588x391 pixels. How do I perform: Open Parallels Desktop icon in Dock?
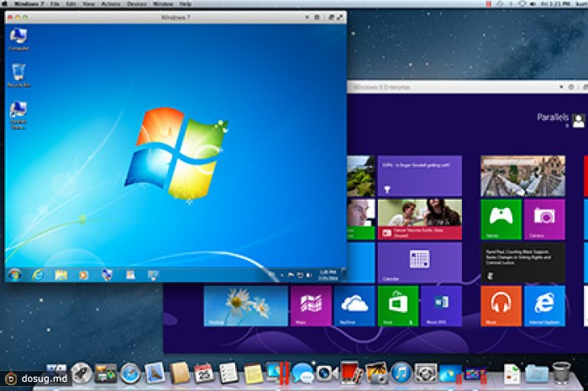pyautogui.click(x=278, y=373)
